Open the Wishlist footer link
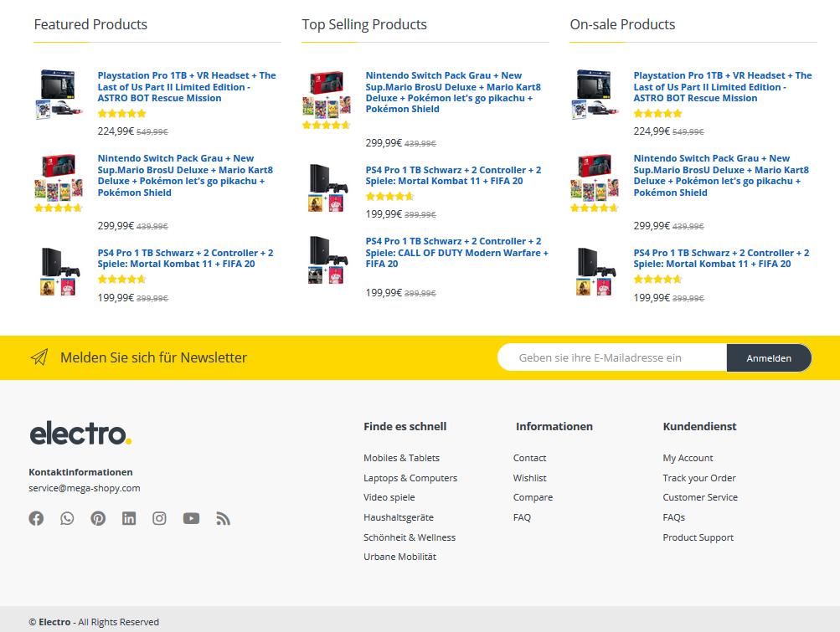The height and width of the screenshot is (632, 840). tap(529, 478)
